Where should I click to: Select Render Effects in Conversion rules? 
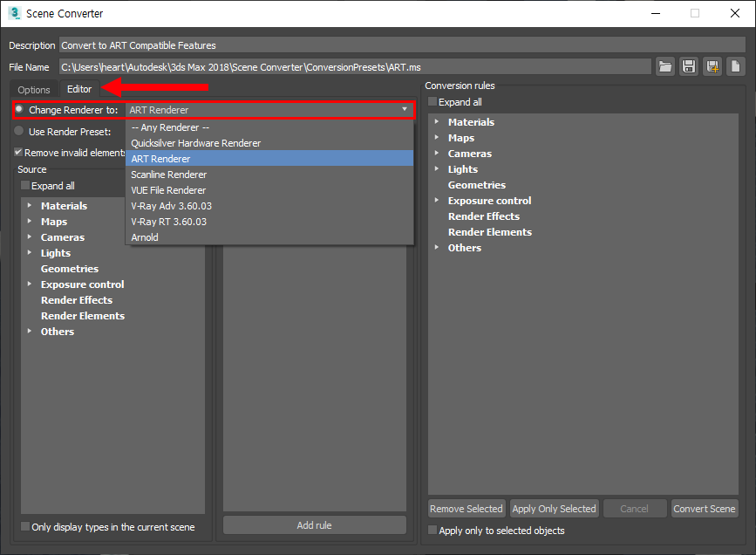484,216
